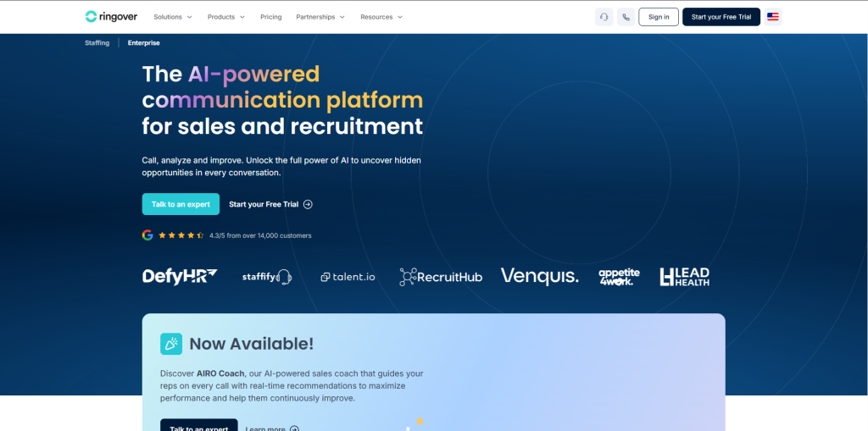This screenshot has width=868, height=431.
Task: Click the staffify logo
Action: (267, 277)
